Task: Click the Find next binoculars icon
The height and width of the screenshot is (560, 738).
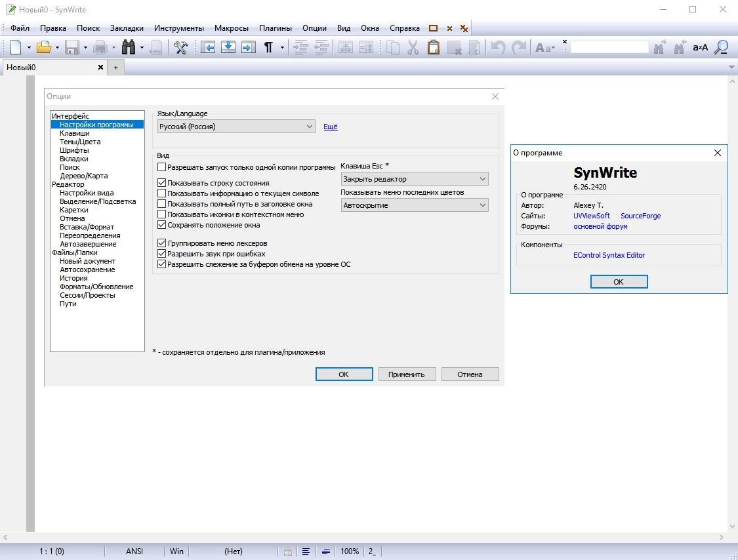Action: point(659,47)
